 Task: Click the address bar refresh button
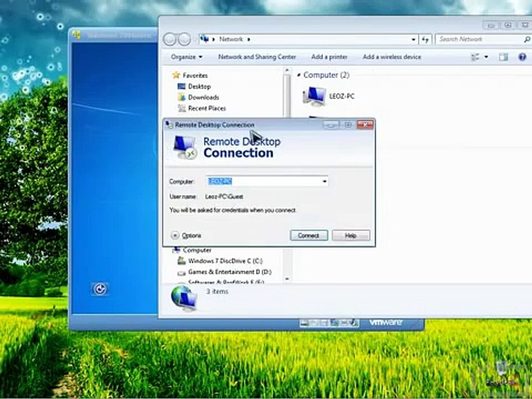[426, 39]
